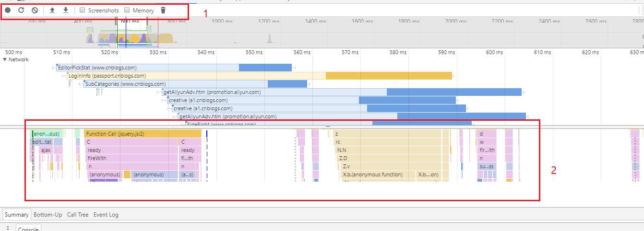Select the ajax flame frame
The height and width of the screenshot is (231, 644).
[46, 150]
